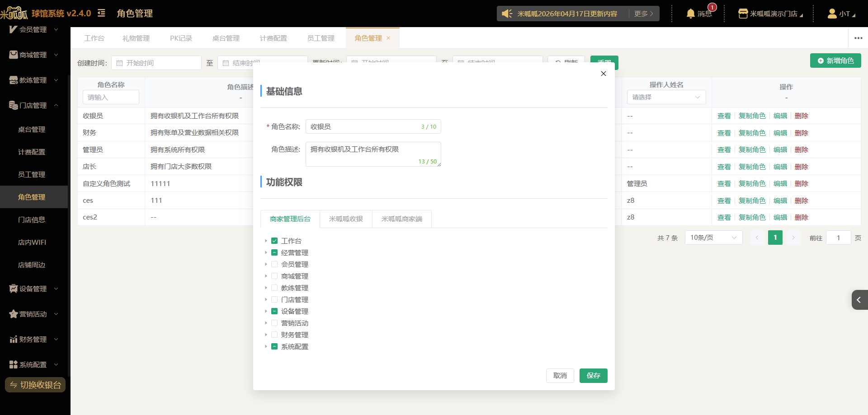Check the 营销活动 permission checkbox
This screenshot has height=415, width=868.
coord(274,323)
